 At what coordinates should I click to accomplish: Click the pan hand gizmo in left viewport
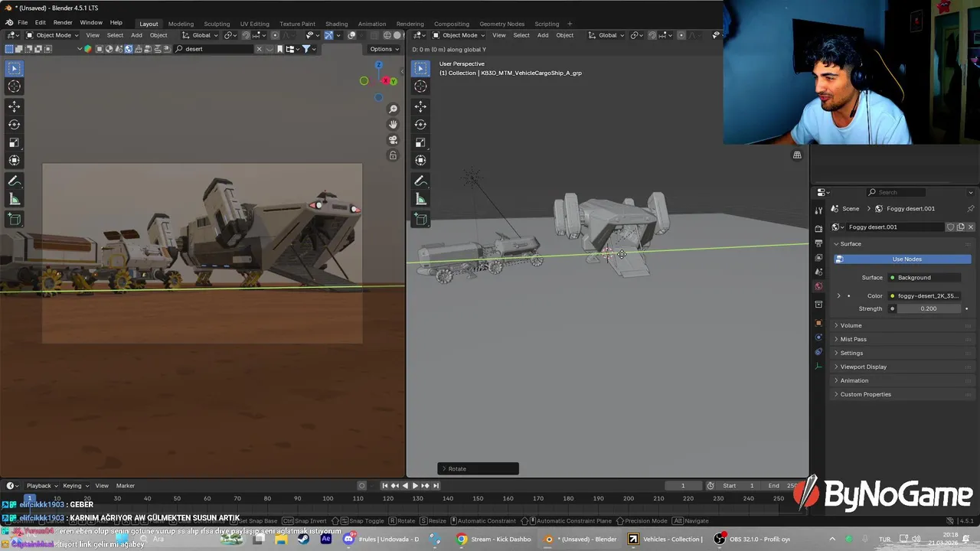click(393, 125)
